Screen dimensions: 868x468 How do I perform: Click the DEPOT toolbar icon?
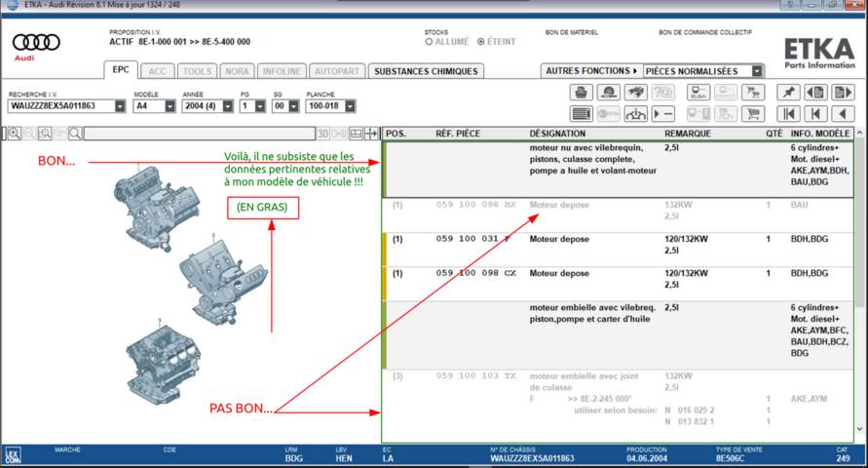(725, 93)
